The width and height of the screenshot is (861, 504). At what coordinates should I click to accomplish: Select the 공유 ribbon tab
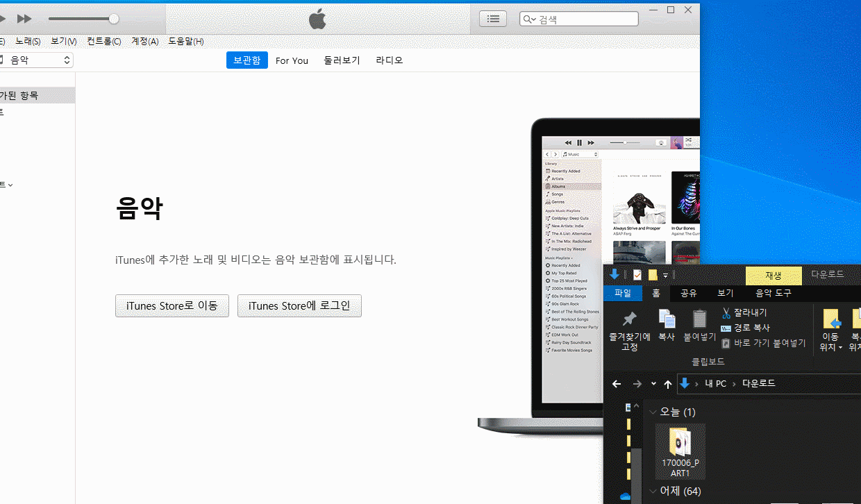[689, 293]
